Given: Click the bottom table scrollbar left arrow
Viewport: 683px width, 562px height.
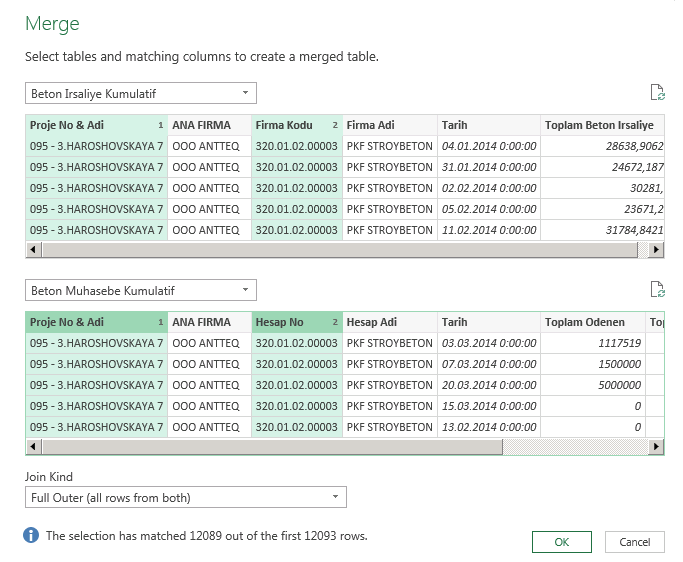Looking at the screenshot, I should click(34, 447).
